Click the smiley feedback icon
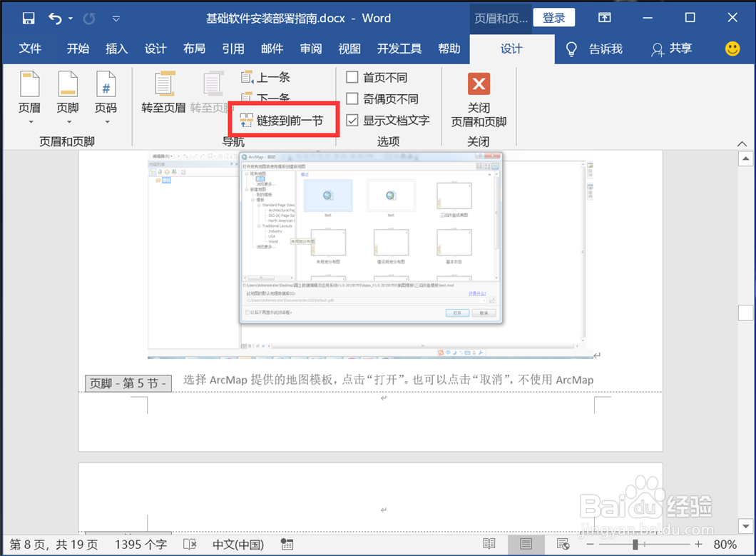Screen dimensions: 756x556 [732, 49]
